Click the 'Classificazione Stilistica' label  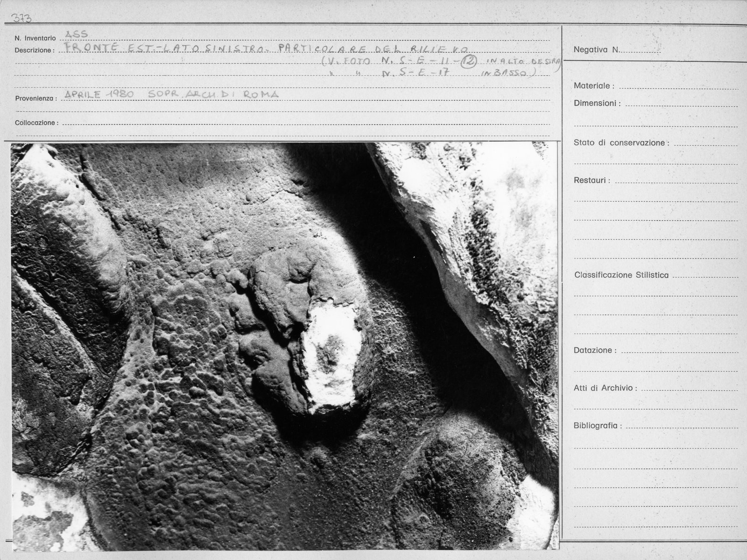[621, 275]
